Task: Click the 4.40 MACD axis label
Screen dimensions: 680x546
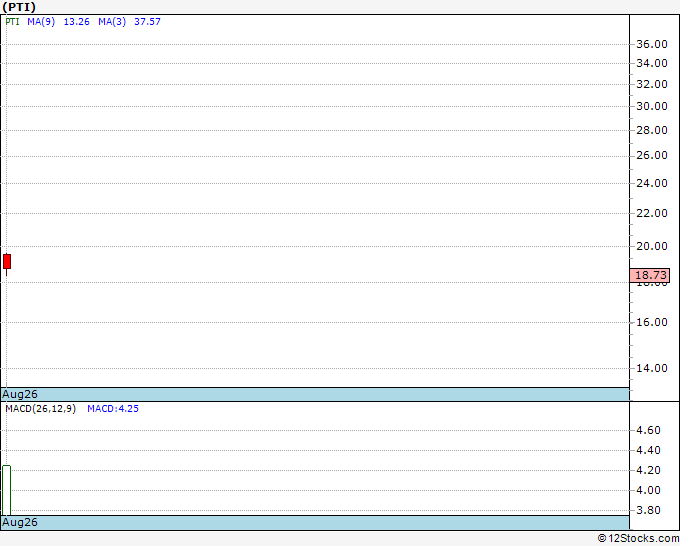Action: click(x=648, y=450)
